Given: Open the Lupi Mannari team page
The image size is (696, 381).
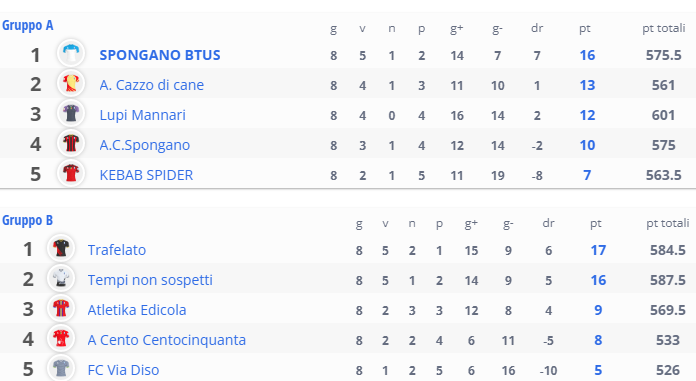Looking at the screenshot, I should tap(142, 115).
